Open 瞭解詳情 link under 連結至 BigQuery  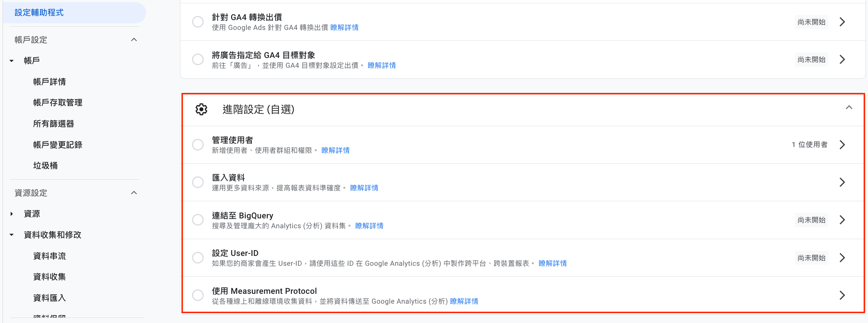pos(369,226)
